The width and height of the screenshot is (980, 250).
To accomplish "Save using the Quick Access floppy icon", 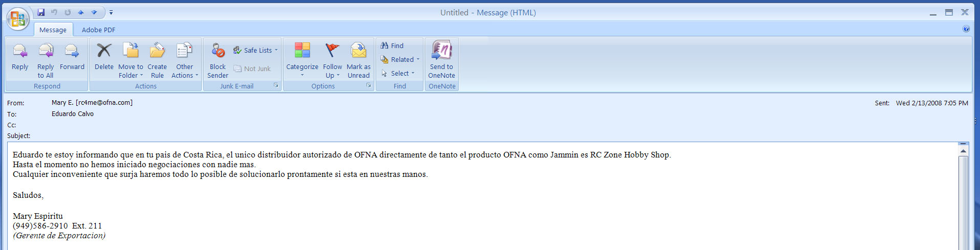I will [x=41, y=12].
